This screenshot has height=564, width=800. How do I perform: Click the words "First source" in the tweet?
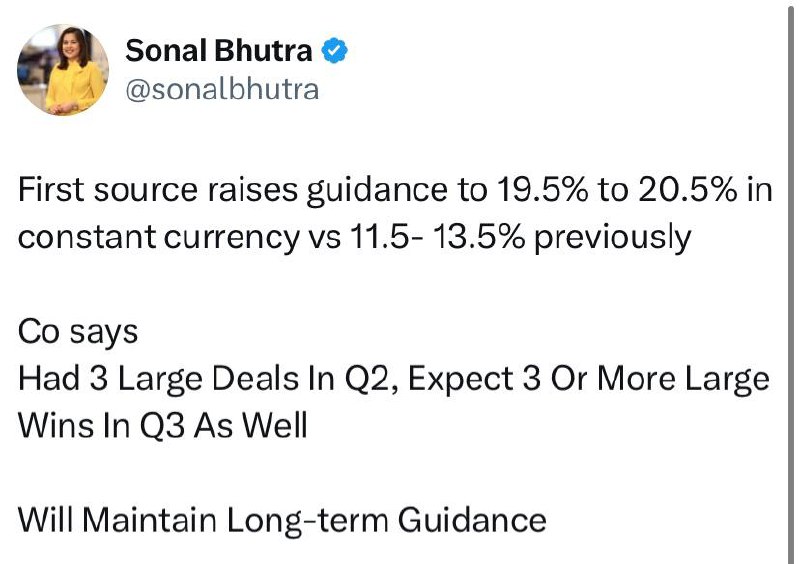[x=108, y=189]
